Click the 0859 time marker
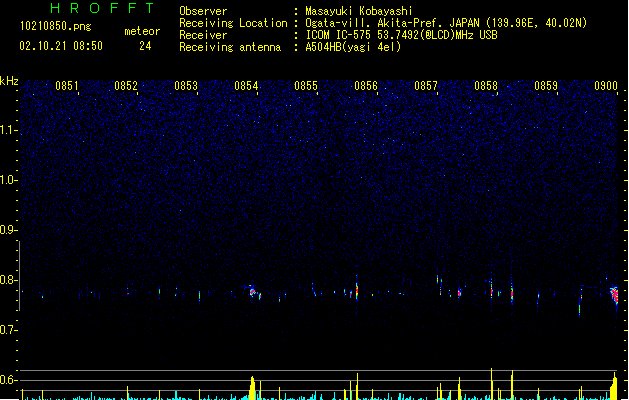Screen dimensions: 629x400 click(546, 86)
